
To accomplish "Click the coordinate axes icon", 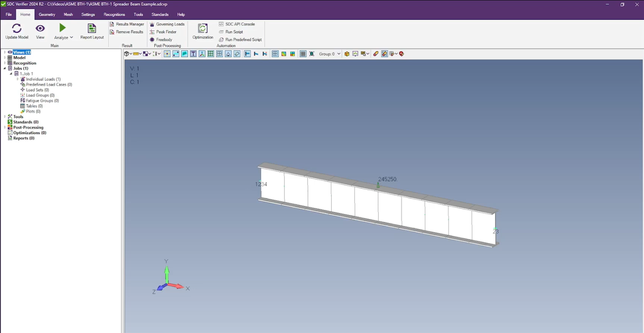I will click(x=202, y=54).
